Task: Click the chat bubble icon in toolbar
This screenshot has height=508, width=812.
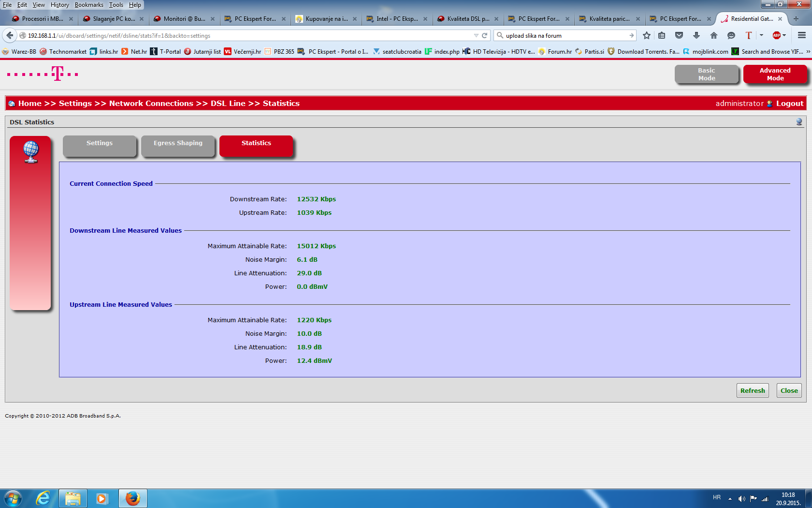Action: pos(731,35)
